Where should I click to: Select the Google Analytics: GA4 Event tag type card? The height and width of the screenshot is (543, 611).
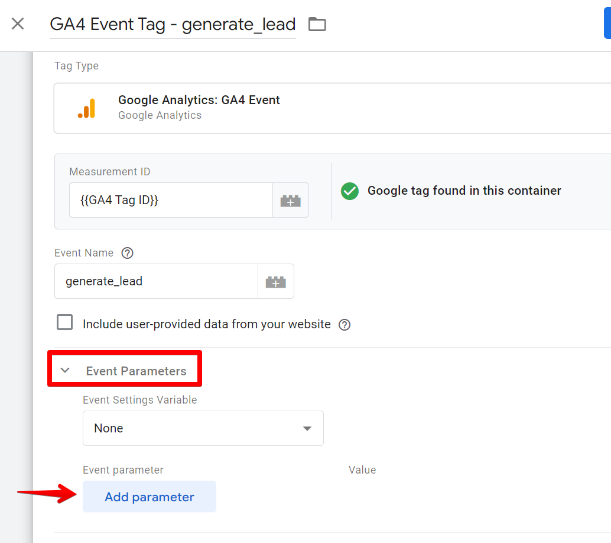pos(332,108)
